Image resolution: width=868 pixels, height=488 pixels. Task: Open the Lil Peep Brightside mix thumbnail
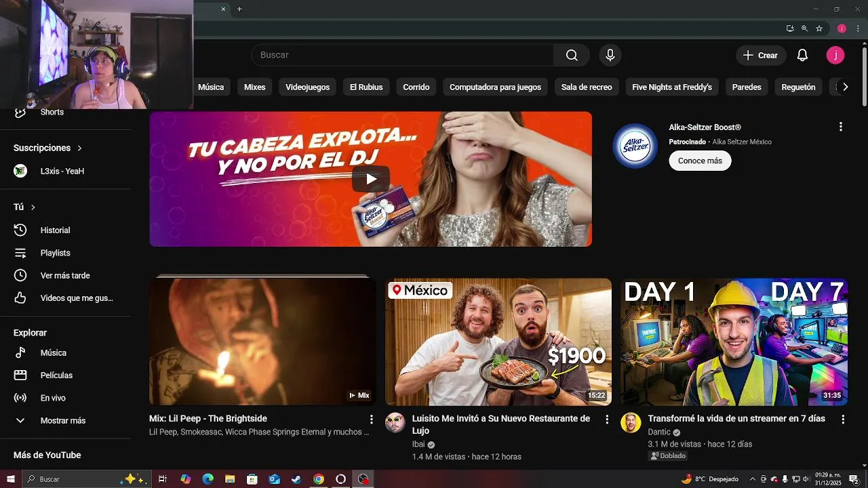(262, 342)
